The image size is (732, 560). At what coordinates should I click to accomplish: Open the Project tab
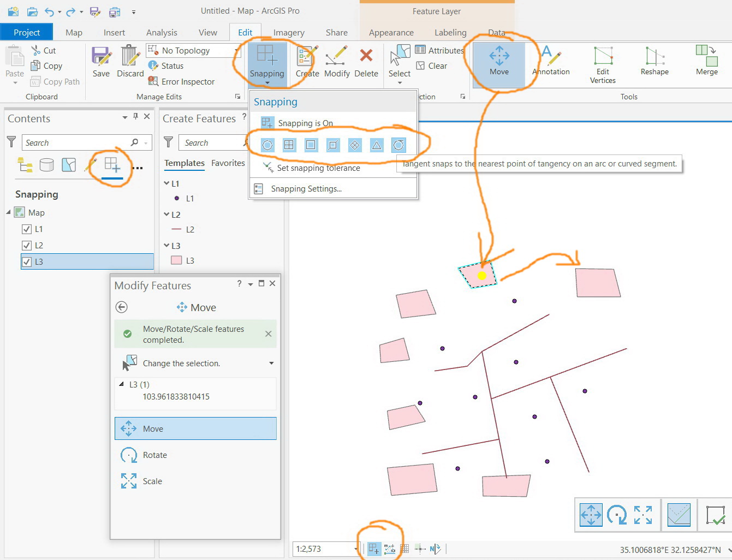[27, 32]
